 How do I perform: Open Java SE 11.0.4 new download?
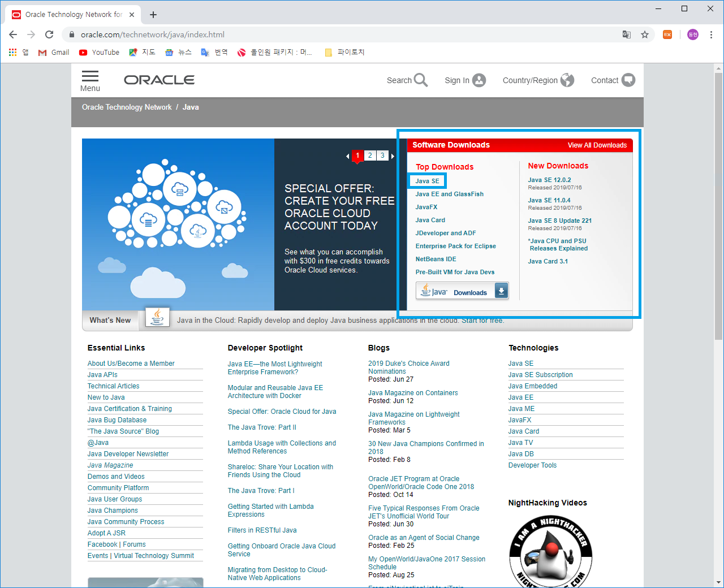pos(549,200)
